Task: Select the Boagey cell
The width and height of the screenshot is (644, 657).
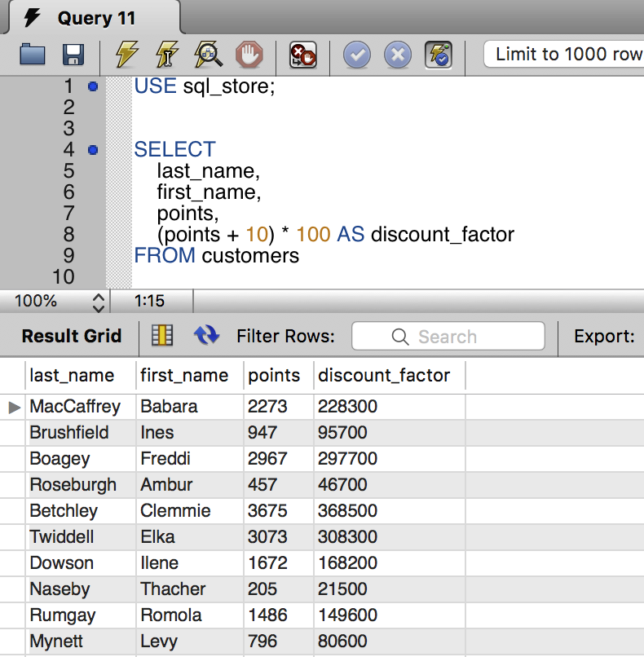Action: click(81, 458)
